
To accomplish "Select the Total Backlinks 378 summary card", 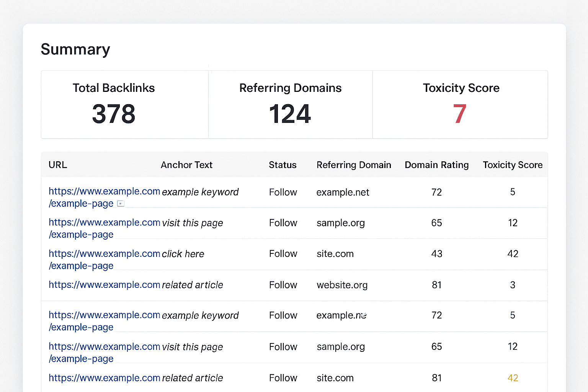I will [x=125, y=105].
